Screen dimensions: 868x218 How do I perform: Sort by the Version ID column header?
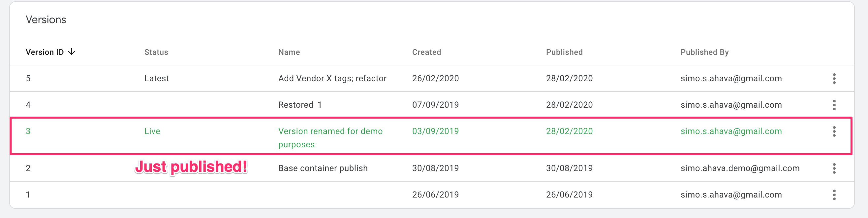45,52
